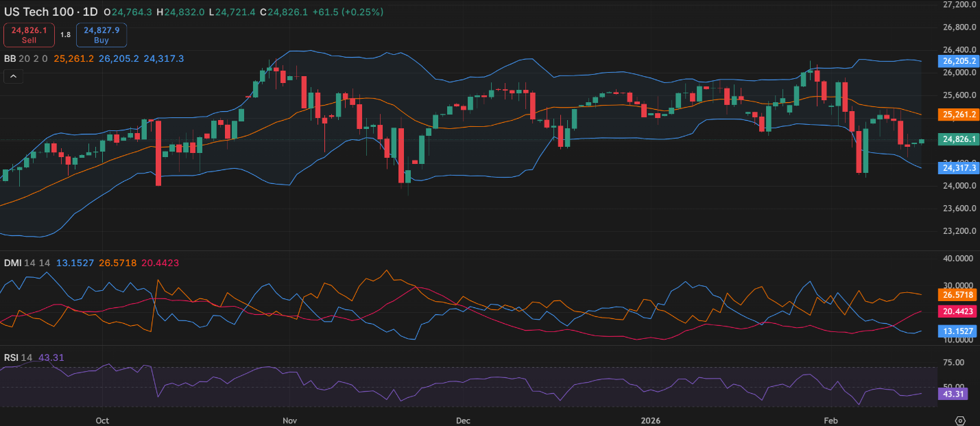Image resolution: width=980 pixels, height=426 pixels.
Task: Open the US Tech 100 symbol title
Action: pos(51,12)
